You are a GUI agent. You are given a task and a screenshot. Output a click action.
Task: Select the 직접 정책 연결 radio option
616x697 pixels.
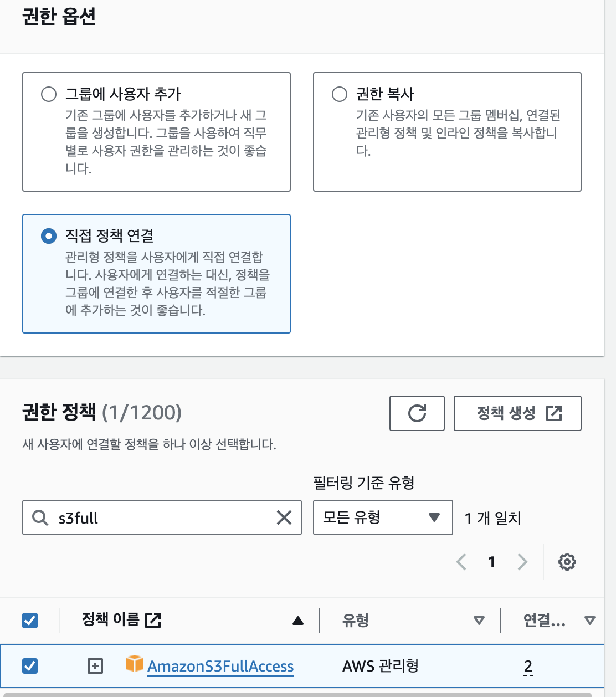pyautogui.click(x=49, y=236)
